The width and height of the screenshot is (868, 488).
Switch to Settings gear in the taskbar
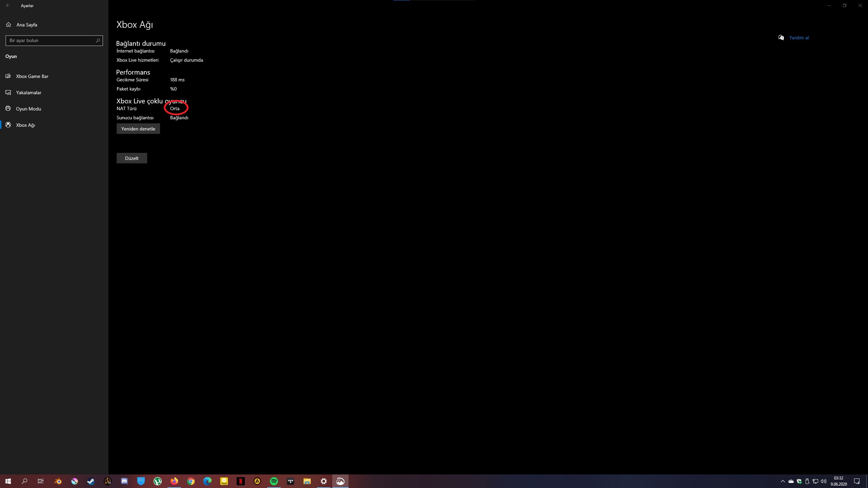coord(324,481)
